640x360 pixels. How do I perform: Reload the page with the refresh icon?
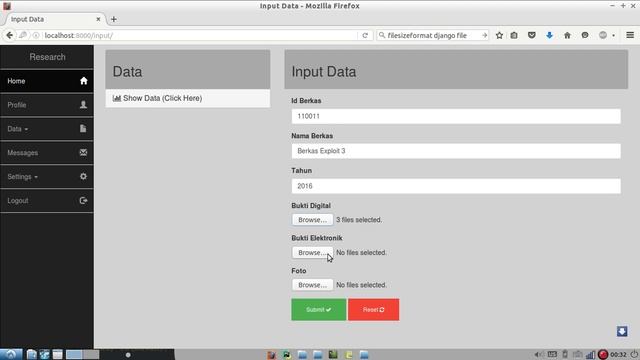click(x=365, y=36)
